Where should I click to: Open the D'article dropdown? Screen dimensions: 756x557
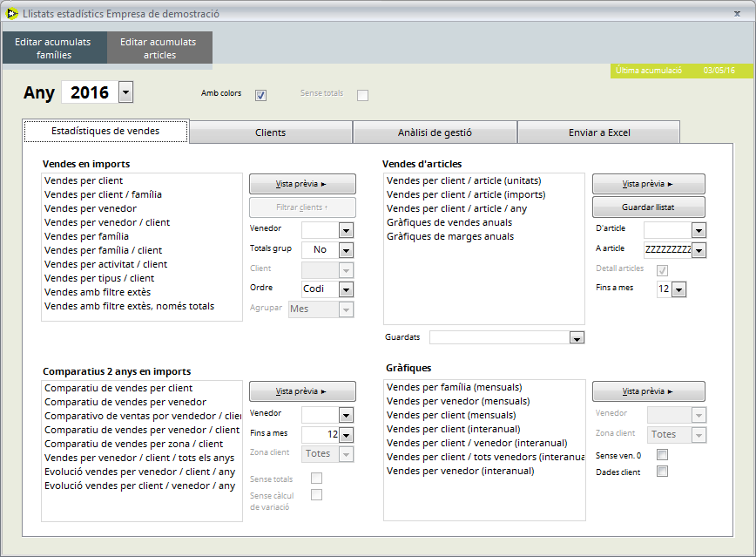tap(699, 231)
